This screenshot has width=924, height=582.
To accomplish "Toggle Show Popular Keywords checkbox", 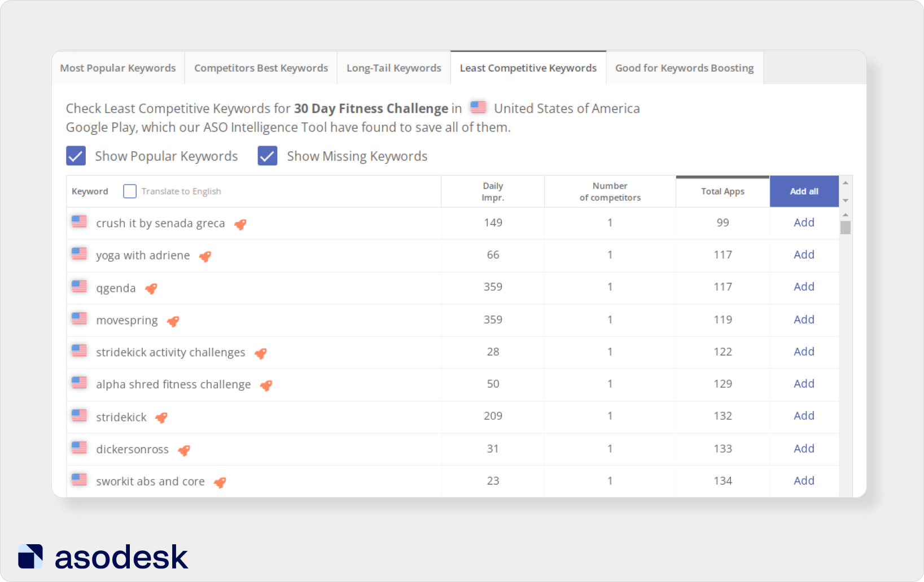I will pyautogui.click(x=76, y=156).
